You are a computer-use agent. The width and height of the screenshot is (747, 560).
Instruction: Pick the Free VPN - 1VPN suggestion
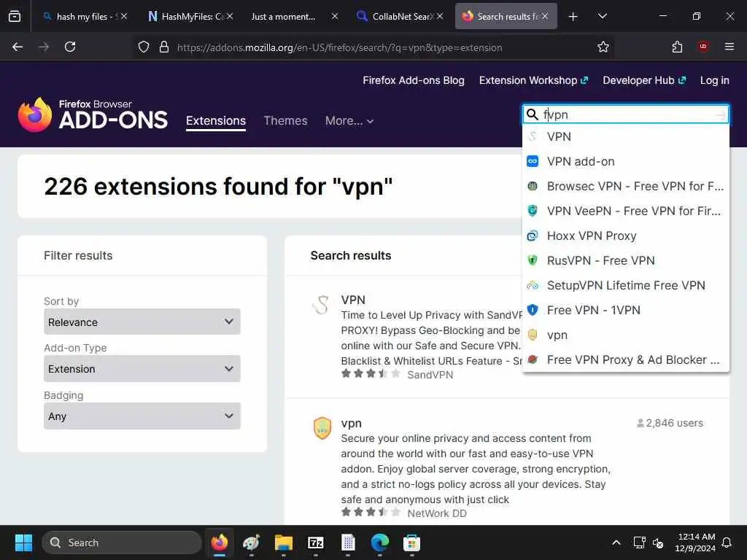(625, 310)
